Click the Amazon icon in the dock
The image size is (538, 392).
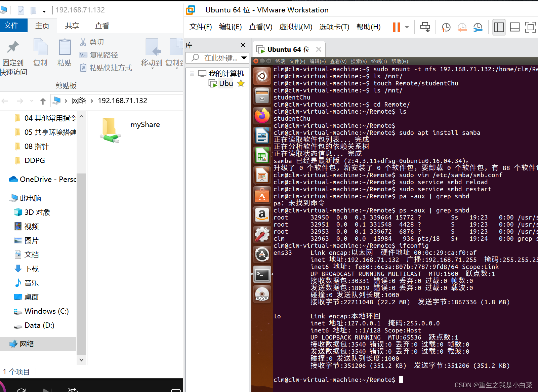(x=262, y=215)
